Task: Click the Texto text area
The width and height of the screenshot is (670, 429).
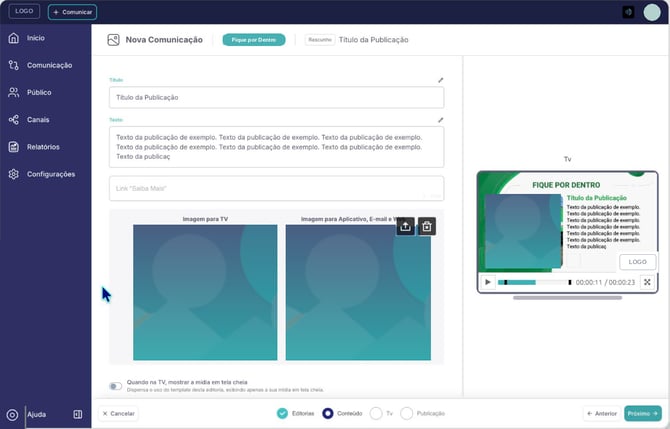Action: (x=276, y=147)
